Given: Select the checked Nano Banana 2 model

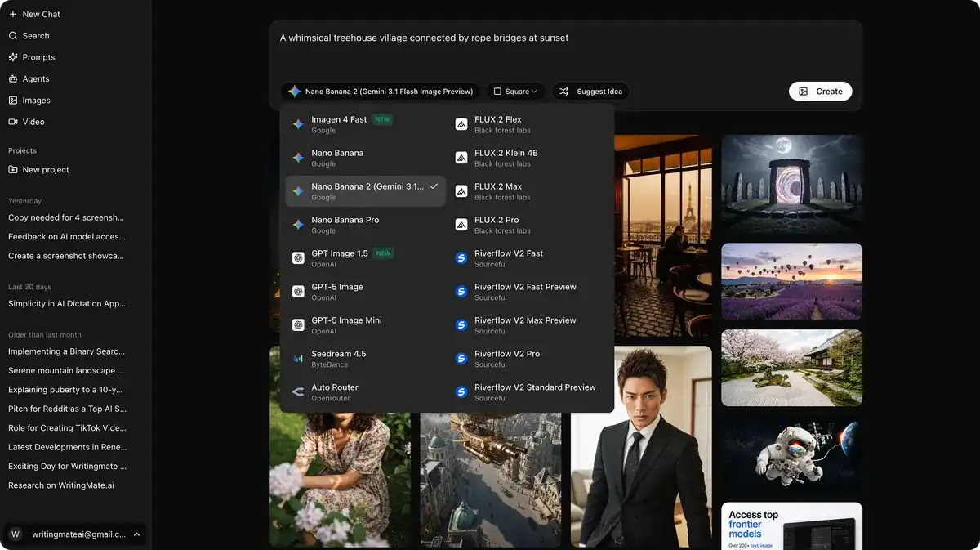Looking at the screenshot, I should point(365,191).
